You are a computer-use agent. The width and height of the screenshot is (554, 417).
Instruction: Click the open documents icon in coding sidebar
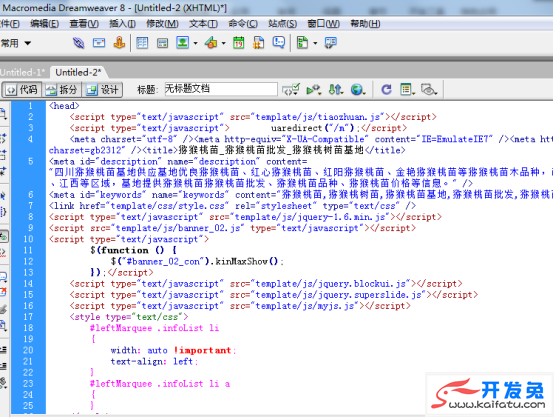click(3, 114)
